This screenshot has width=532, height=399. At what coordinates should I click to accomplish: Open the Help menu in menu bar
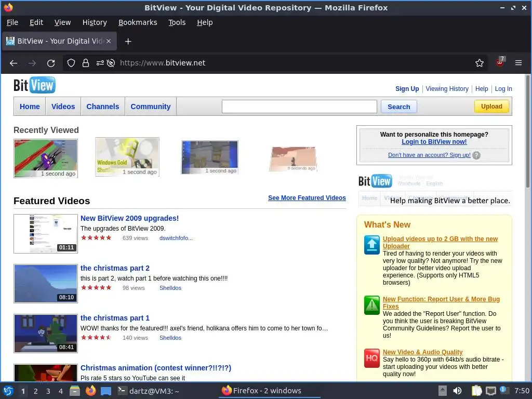tap(205, 22)
